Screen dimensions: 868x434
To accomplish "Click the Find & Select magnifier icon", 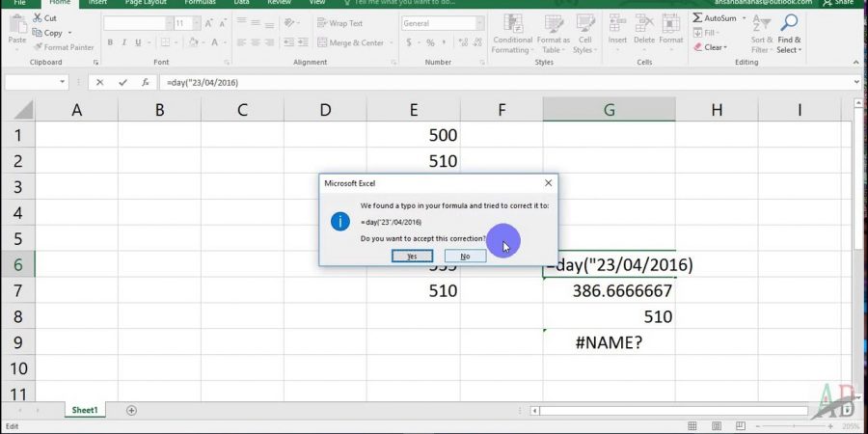I will click(x=789, y=23).
